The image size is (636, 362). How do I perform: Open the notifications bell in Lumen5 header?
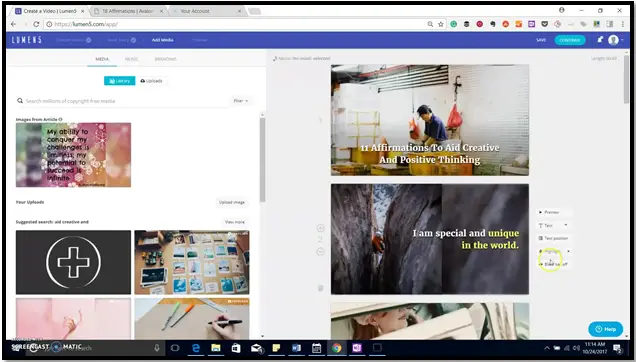coord(600,40)
